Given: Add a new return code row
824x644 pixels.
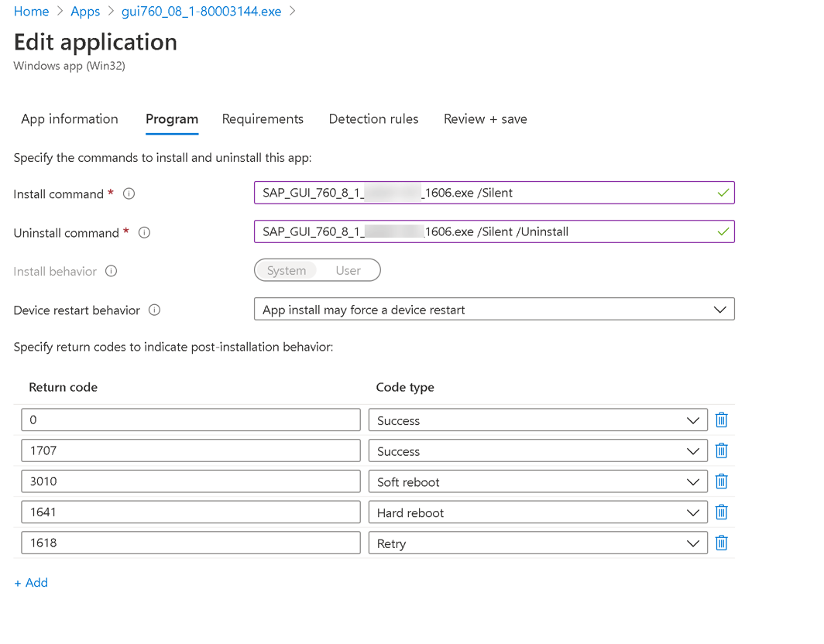Looking at the screenshot, I should click(x=31, y=582).
